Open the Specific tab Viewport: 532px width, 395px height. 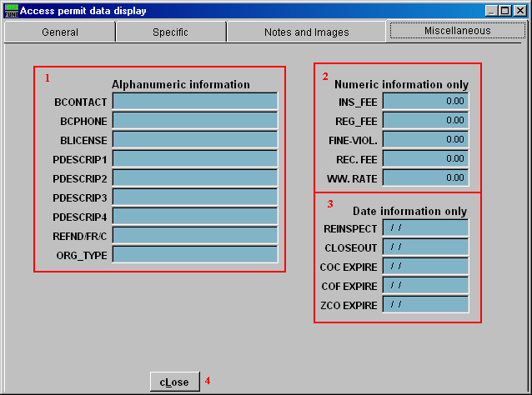tap(170, 32)
